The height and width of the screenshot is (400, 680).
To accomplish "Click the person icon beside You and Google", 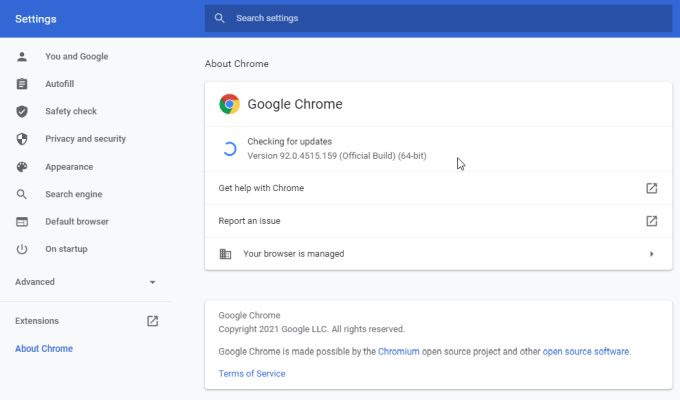I will 22,57.
